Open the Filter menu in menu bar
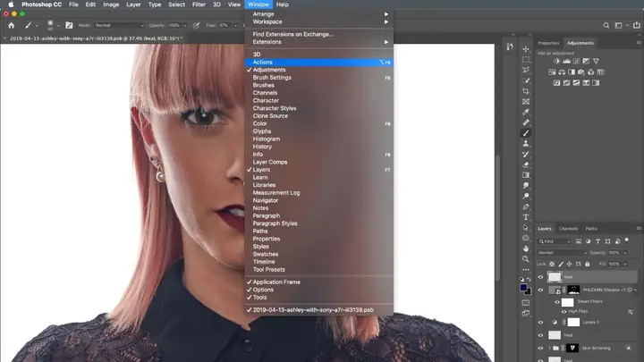 (x=199, y=4)
